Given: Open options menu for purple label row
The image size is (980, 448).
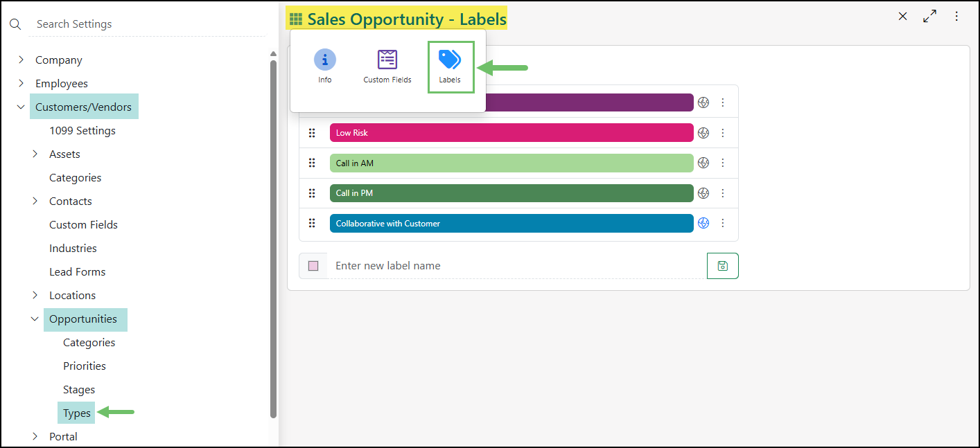Looking at the screenshot, I should [723, 102].
